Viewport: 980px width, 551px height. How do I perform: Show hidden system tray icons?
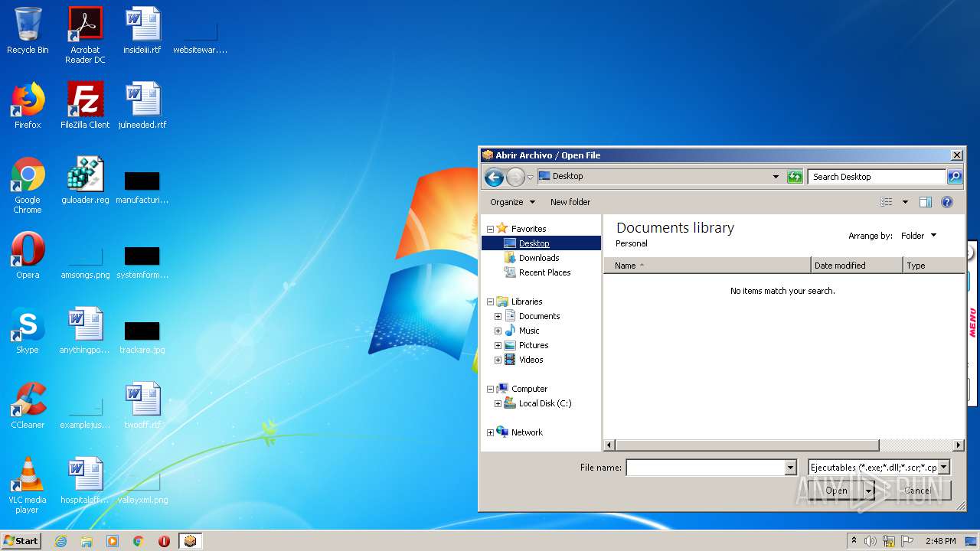click(854, 541)
